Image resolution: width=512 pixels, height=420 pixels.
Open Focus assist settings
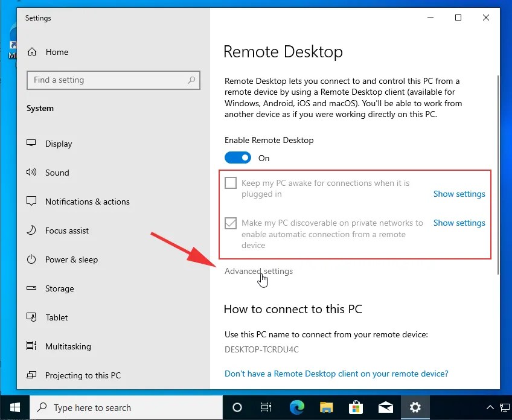(67, 231)
